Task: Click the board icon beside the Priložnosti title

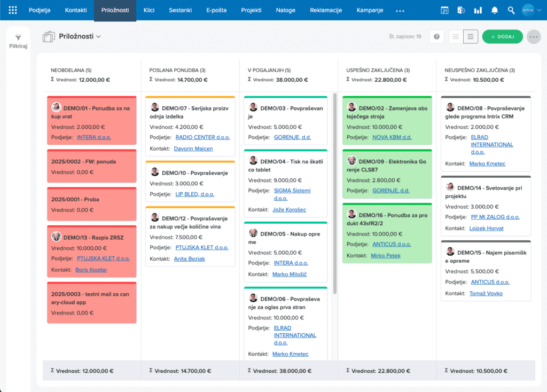Action: [x=48, y=36]
